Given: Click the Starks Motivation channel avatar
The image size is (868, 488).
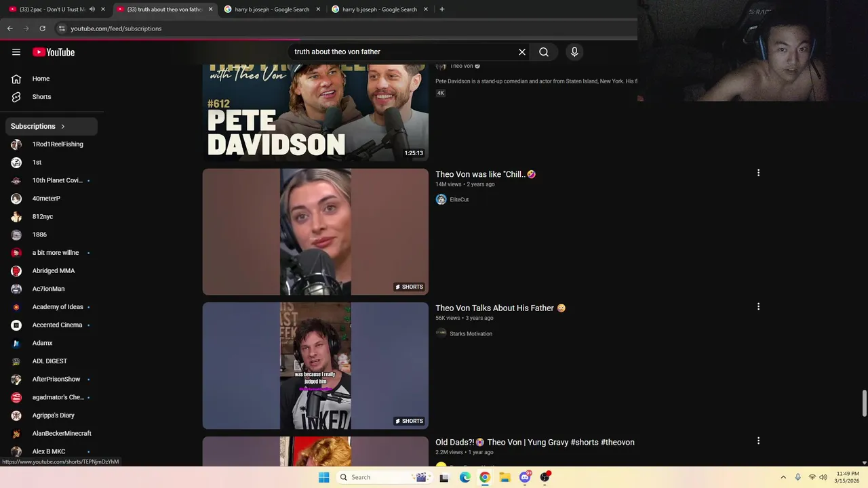Looking at the screenshot, I should click(441, 333).
